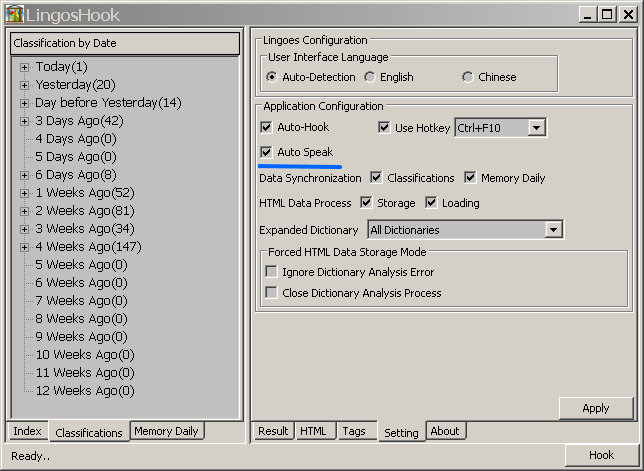Expand the Today(1) tree node
644x471 pixels.
click(24, 67)
